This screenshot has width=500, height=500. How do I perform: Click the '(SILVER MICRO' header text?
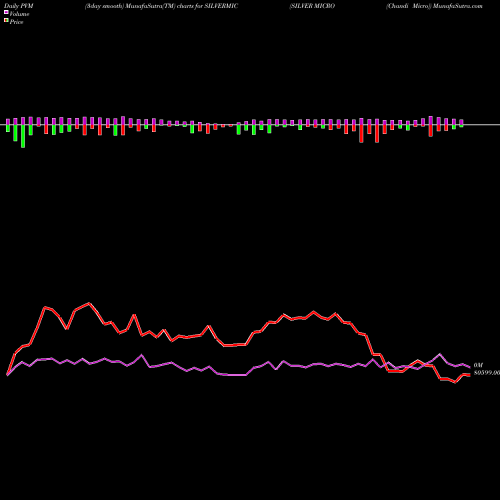(312, 6)
